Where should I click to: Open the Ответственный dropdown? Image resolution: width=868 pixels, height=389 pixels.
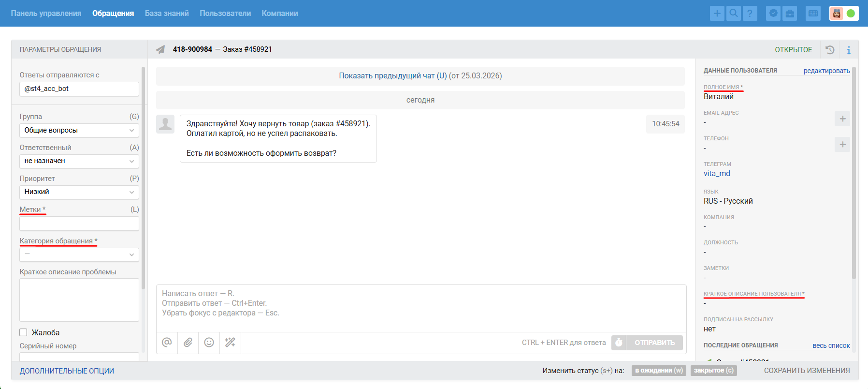click(x=79, y=161)
